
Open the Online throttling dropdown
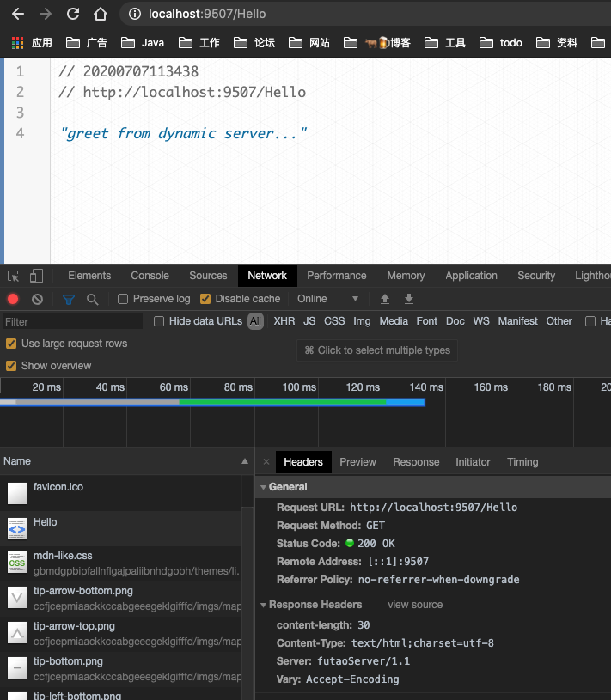pos(327,299)
